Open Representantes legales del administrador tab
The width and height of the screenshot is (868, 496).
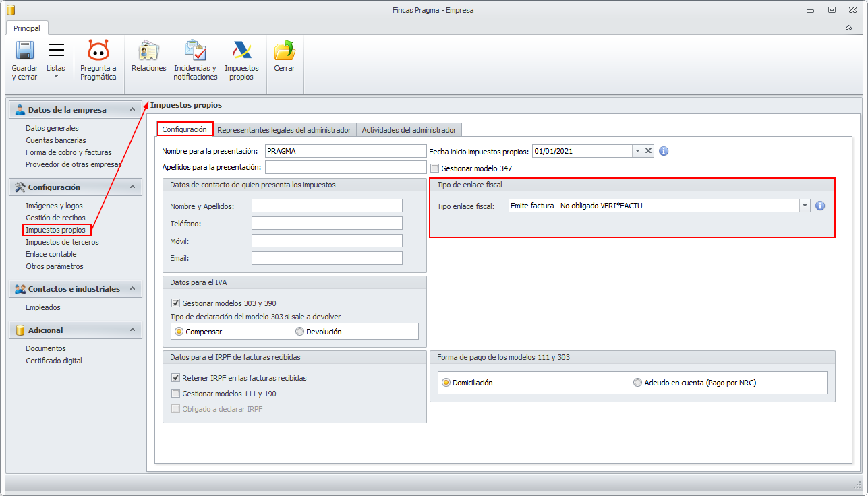[285, 130]
